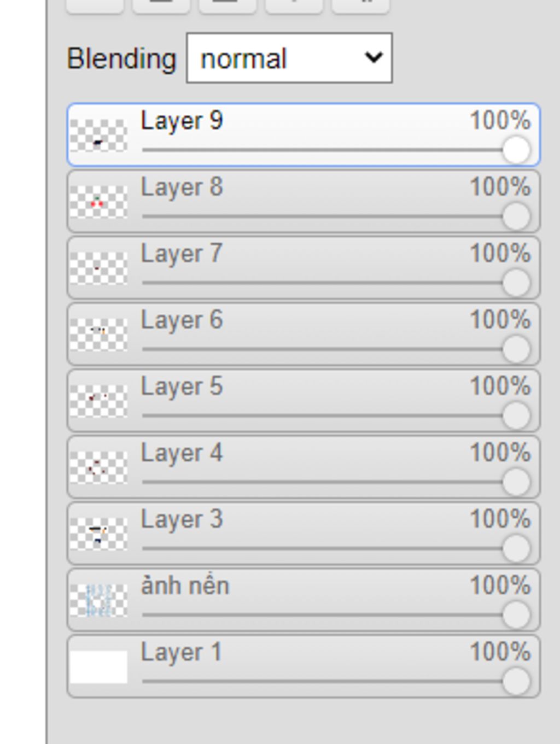The height and width of the screenshot is (744, 560).
Task: Open the Blending mode dropdown
Action: tap(289, 58)
